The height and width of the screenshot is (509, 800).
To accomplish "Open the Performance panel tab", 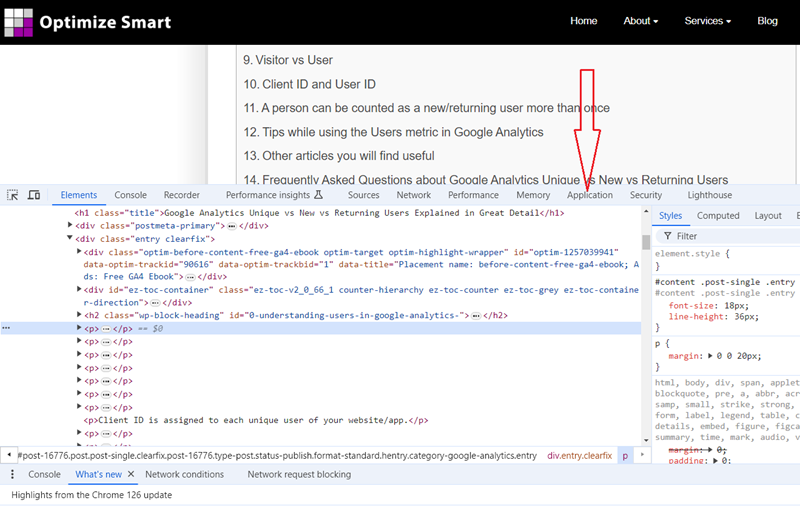I will tap(473, 195).
